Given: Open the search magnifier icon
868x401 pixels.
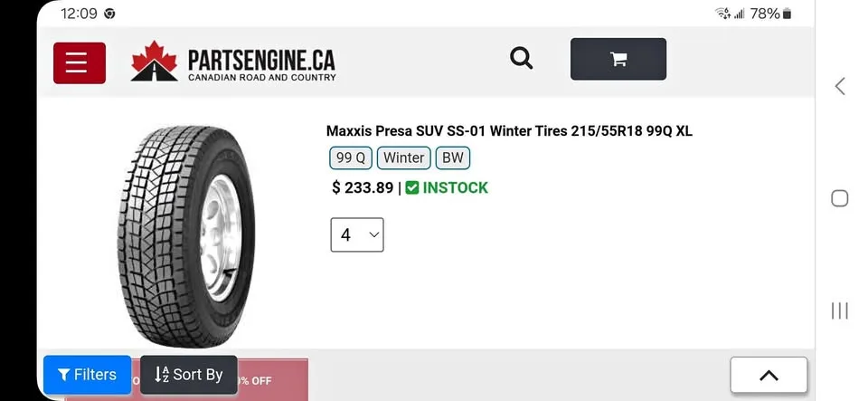Looking at the screenshot, I should [522, 59].
